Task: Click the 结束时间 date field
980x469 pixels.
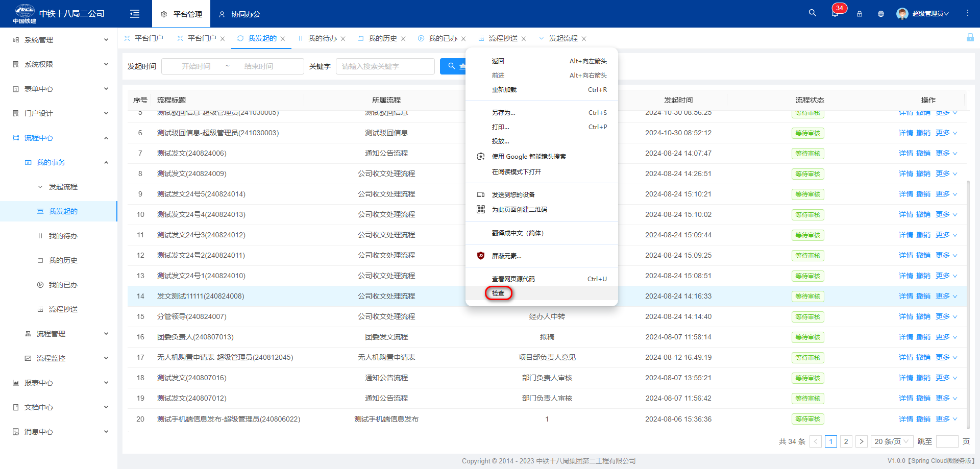Action: tap(259, 66)
